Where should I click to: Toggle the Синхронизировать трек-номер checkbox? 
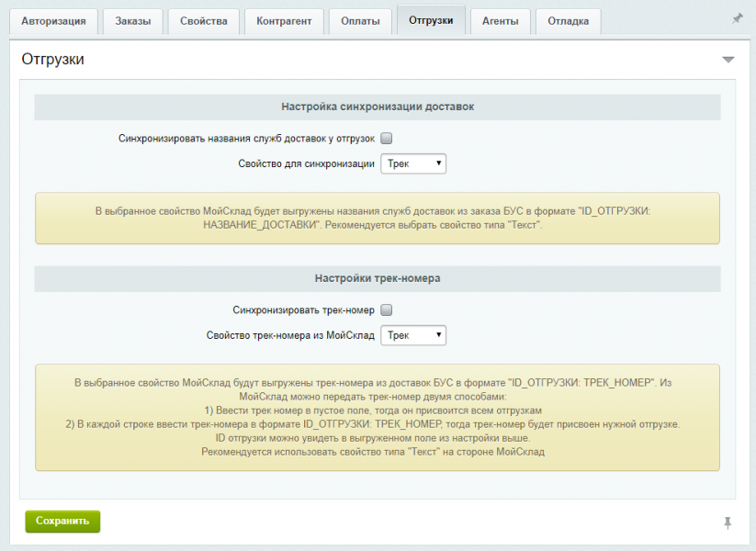pos(387,309)
